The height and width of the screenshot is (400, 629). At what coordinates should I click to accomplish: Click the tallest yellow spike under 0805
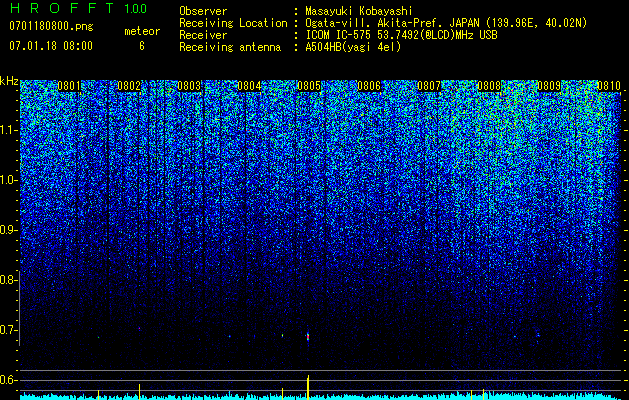pyautogui.click(x=308, y=387)
